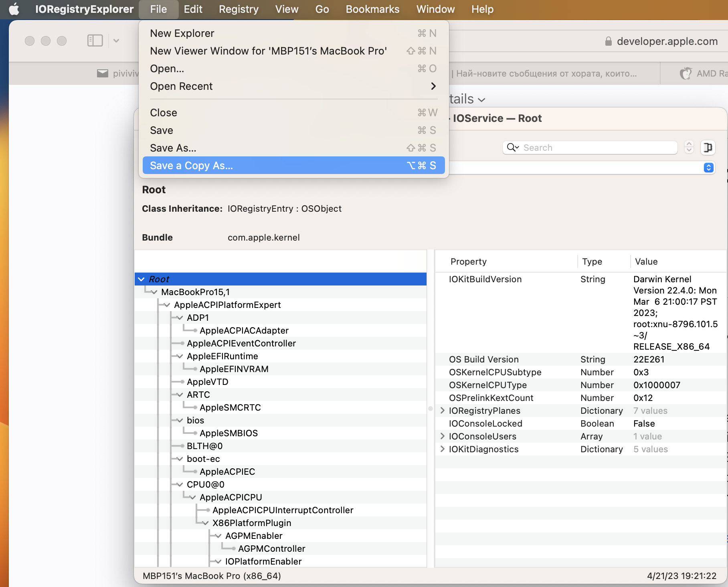Image resolution: width=728 pixels, height=587 pixels.
Task: Open the Apple menu icon
Action: click(14, 9)
